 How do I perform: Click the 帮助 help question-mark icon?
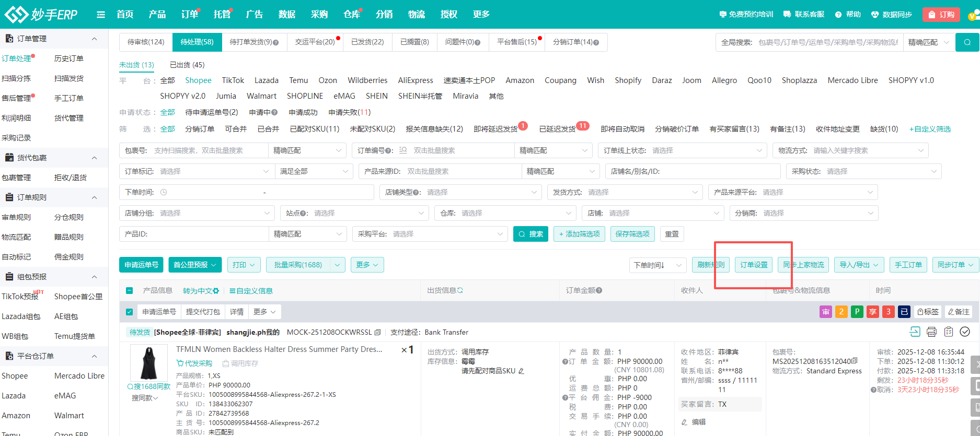click(x=838, y=15)
